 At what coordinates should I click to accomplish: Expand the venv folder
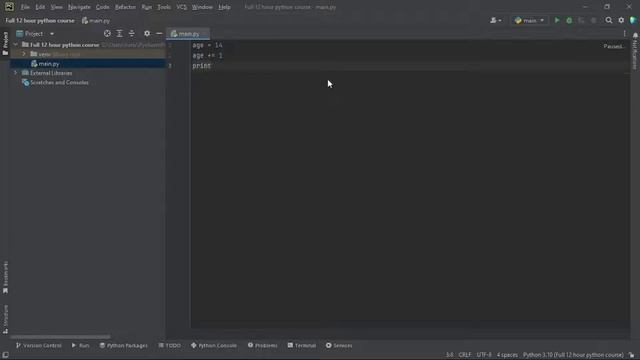click(x=24, y=54)
